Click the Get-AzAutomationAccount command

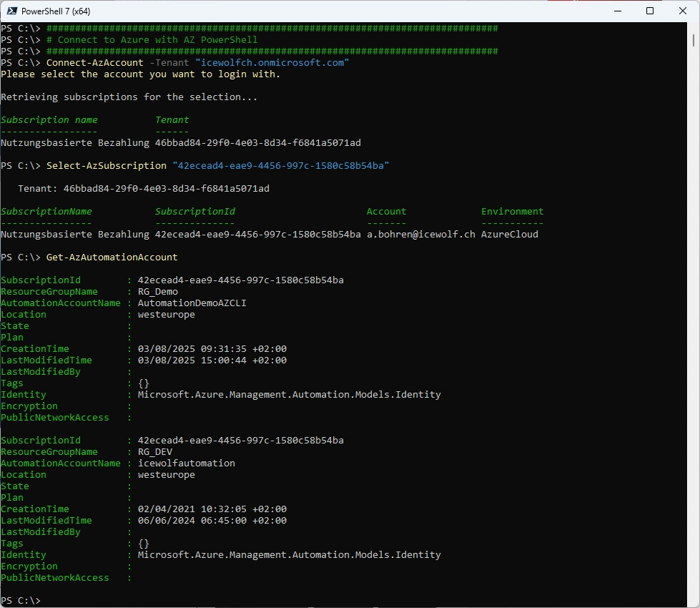(112, 258)
